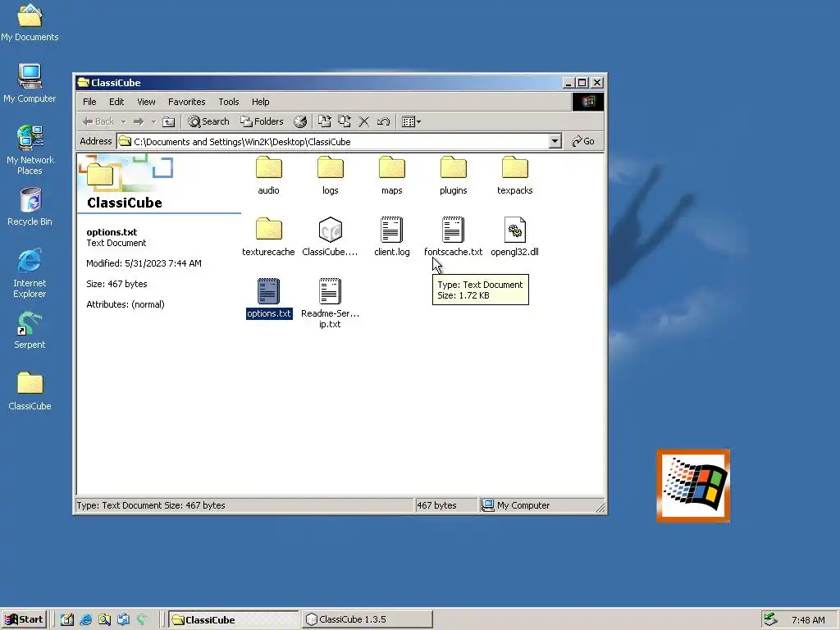Image resolution: width=840 pixels, height=630 pixels.
Task: Click the search folder quick launch icon
Action: point(104,619)
